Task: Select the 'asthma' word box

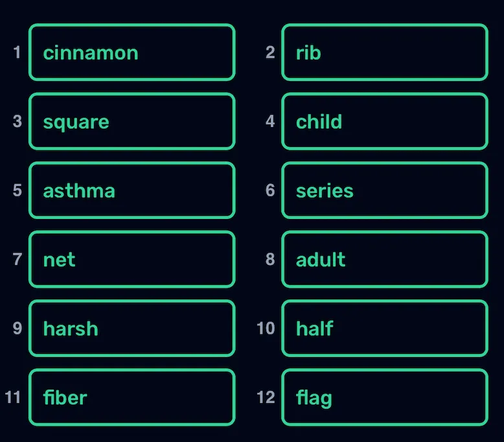Action: point(132,191)
